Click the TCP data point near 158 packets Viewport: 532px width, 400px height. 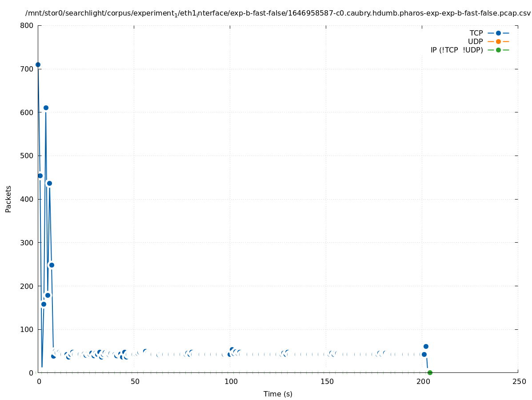pos(44,304)
